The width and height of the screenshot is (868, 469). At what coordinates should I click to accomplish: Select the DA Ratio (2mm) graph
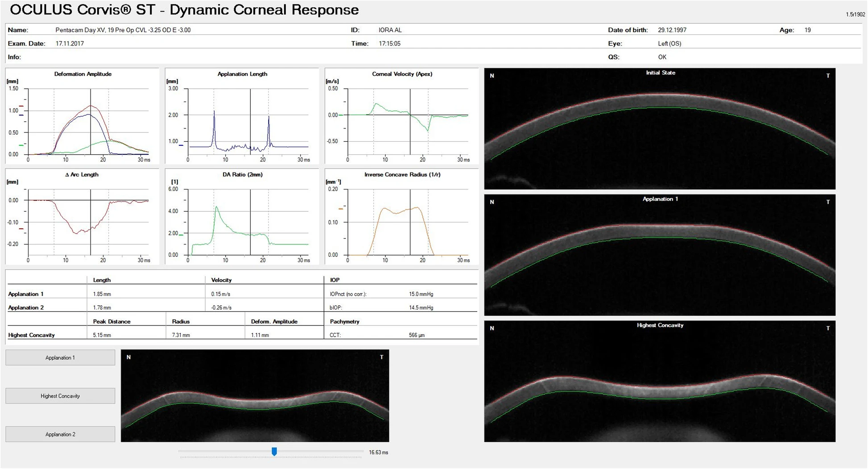(242, 216)
